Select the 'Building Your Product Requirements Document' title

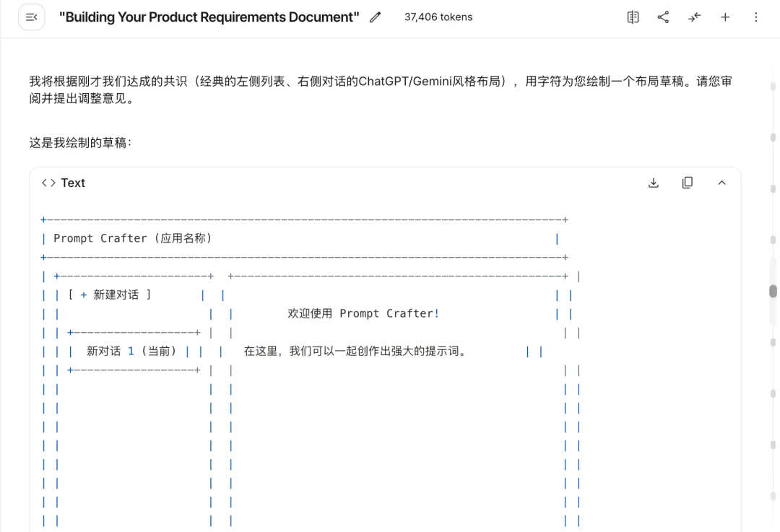[209, 17]
